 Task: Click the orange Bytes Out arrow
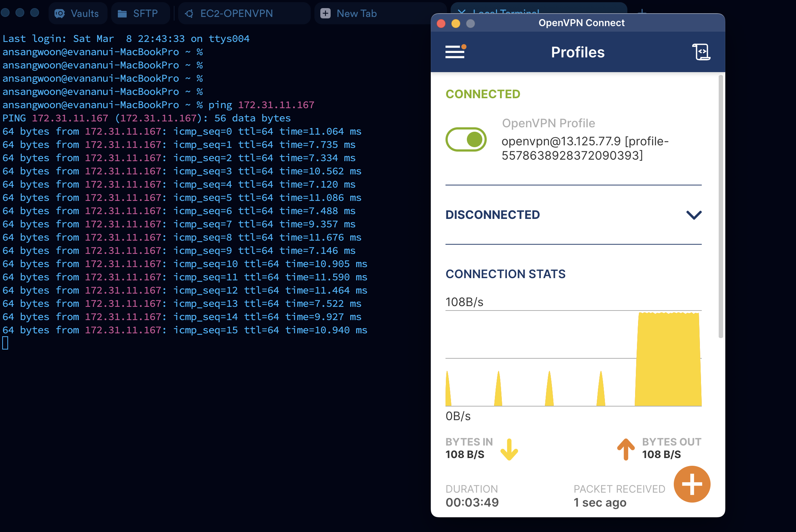626,449
